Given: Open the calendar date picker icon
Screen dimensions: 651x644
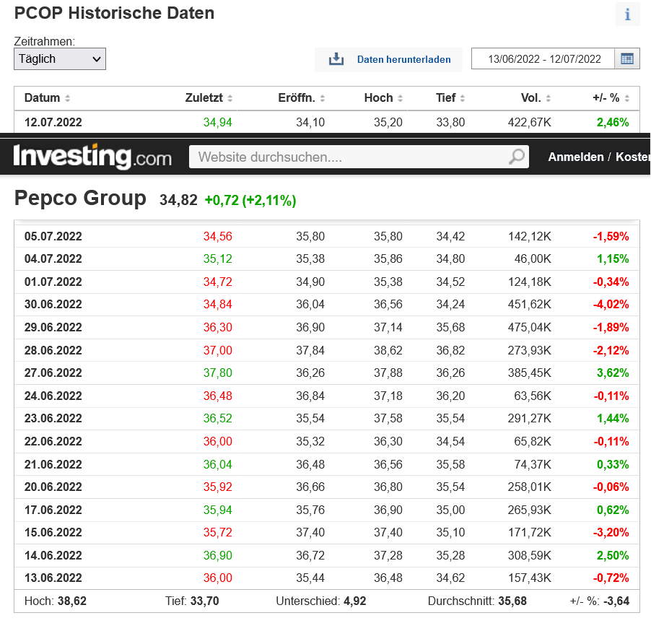Looking at the screenshot, I should click(626, 59).
